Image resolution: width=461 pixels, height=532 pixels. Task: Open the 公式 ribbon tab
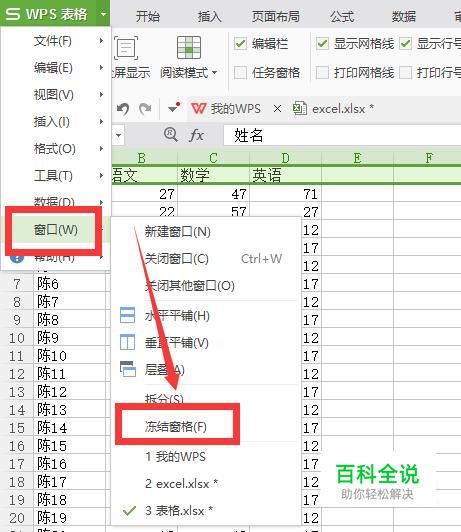tap(342, 16)
